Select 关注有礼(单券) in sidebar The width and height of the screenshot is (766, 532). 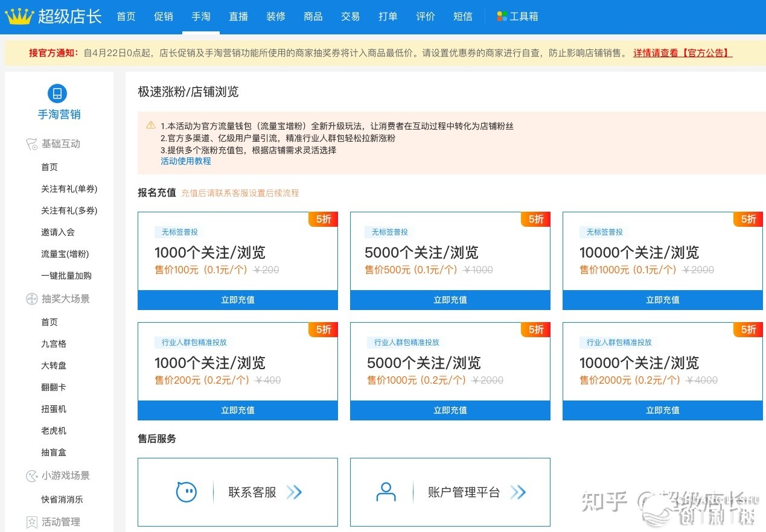69,189
